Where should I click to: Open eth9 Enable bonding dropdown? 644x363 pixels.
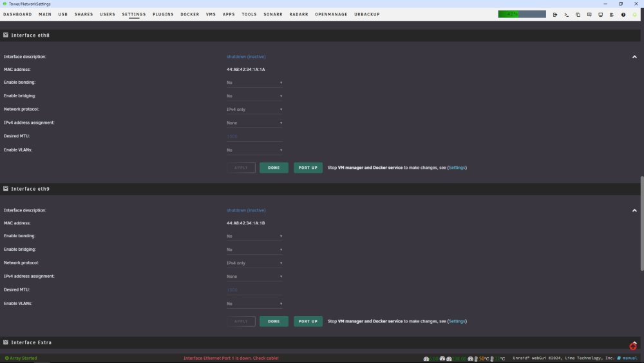254,237
